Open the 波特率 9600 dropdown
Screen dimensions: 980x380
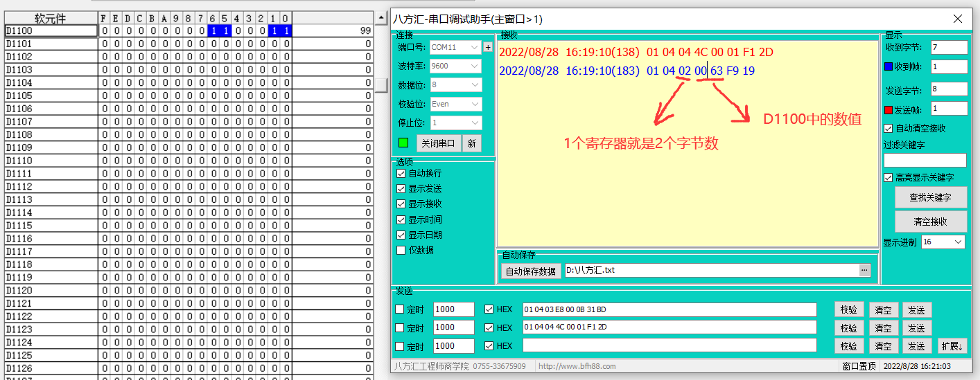pos(455,66)
